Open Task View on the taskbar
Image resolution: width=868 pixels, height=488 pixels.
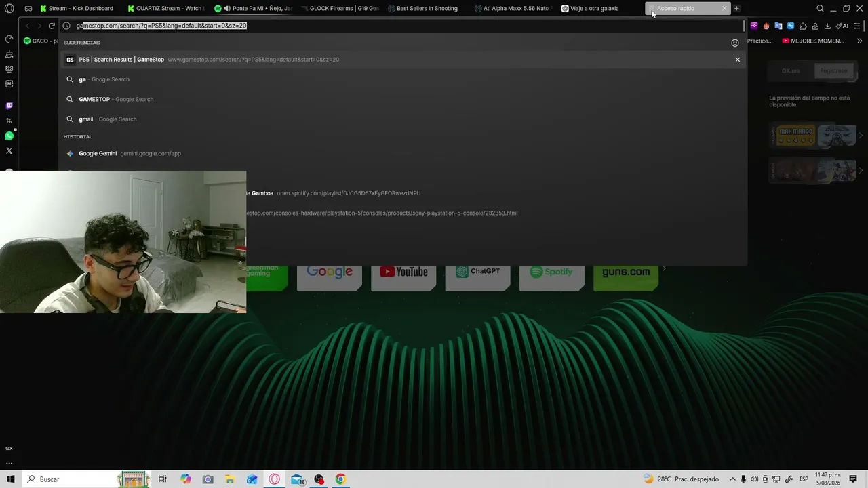click(163, 479)
